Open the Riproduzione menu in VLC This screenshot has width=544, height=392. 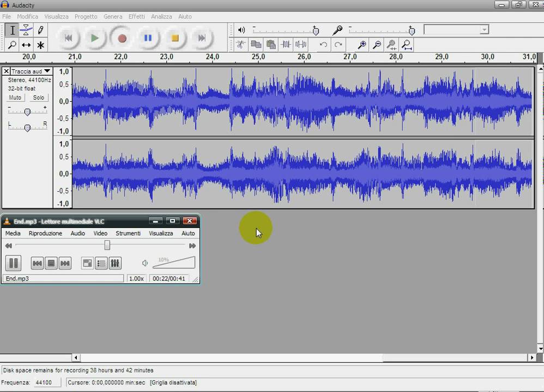[45, 233]
